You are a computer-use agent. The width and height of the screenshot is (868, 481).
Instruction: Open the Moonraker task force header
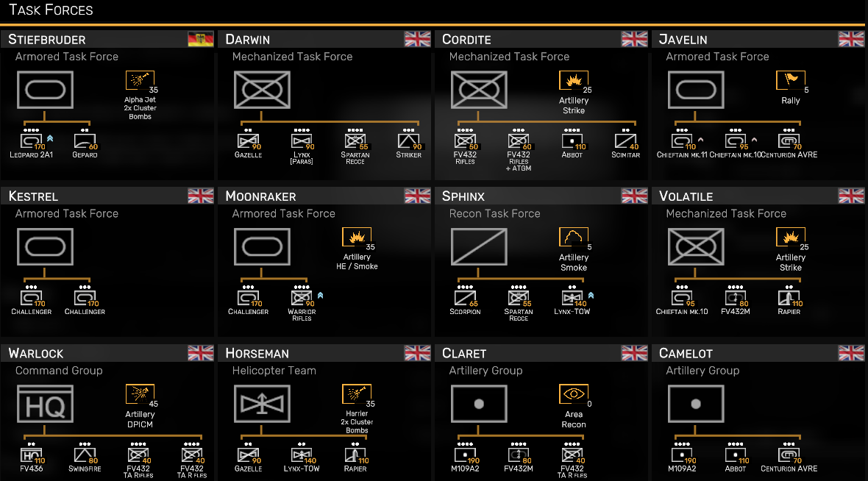pos(325,196)
